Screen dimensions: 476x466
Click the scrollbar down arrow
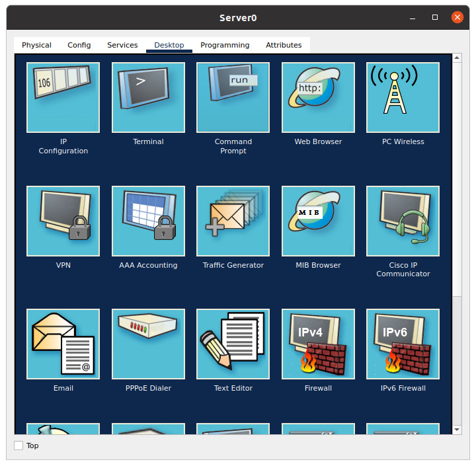(x=457, y=430)
